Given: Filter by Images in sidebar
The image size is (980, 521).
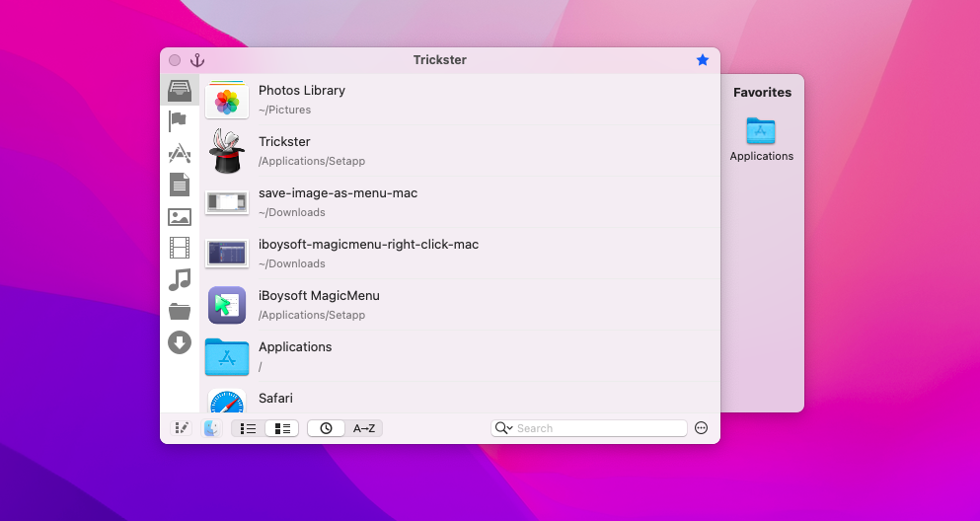Looking at the screenshot, I should (180, 217).
